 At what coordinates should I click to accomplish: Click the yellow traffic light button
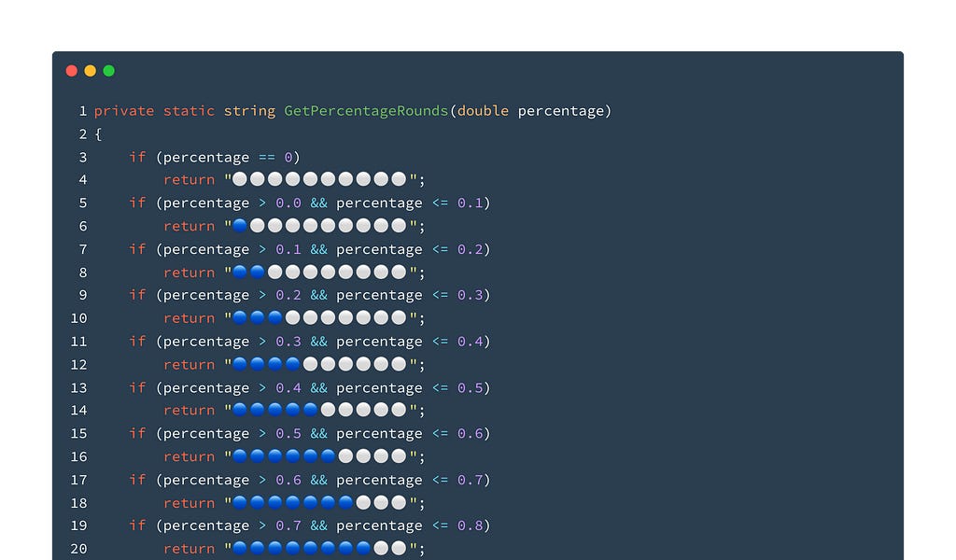coord(90,70)
